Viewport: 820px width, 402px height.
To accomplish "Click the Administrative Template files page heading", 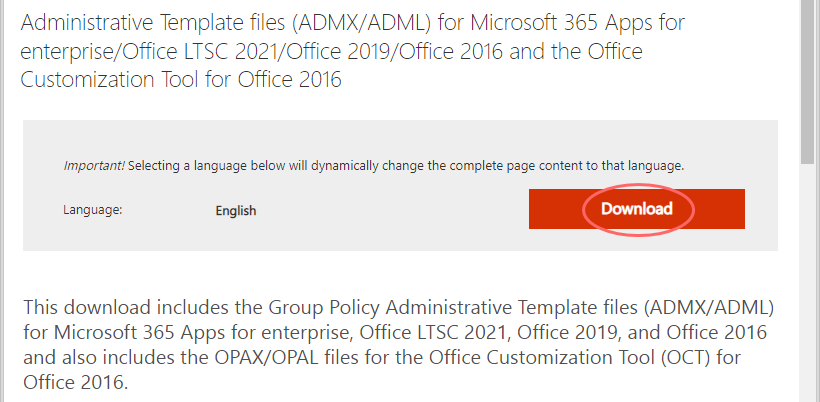I will (352, 51).
